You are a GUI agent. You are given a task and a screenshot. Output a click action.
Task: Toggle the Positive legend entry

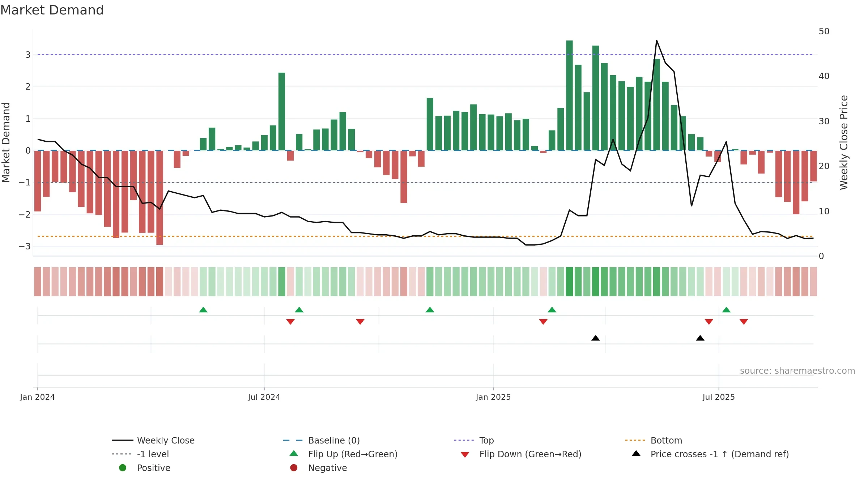[x=145, y=468]
